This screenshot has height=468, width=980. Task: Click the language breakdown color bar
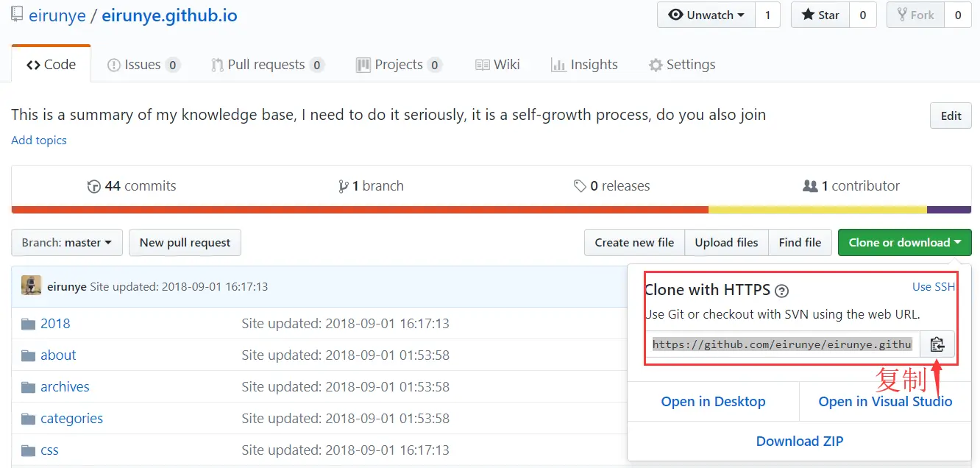click(491, 210)
